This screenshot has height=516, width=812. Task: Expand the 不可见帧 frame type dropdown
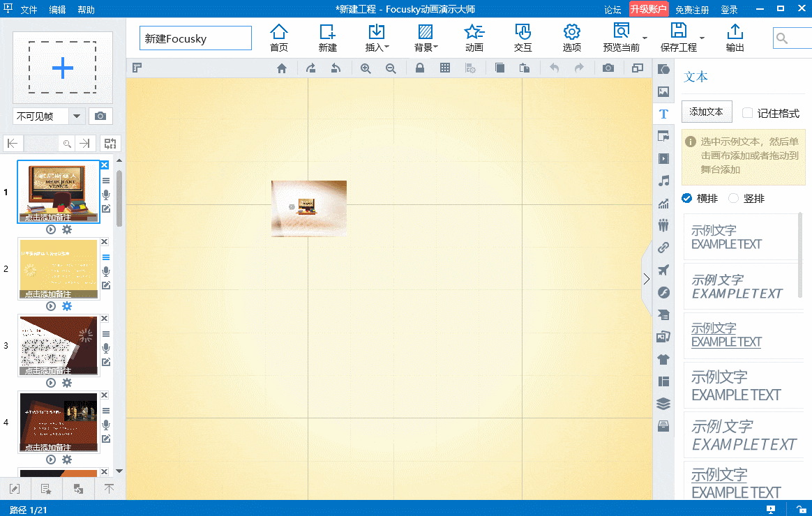77,116
